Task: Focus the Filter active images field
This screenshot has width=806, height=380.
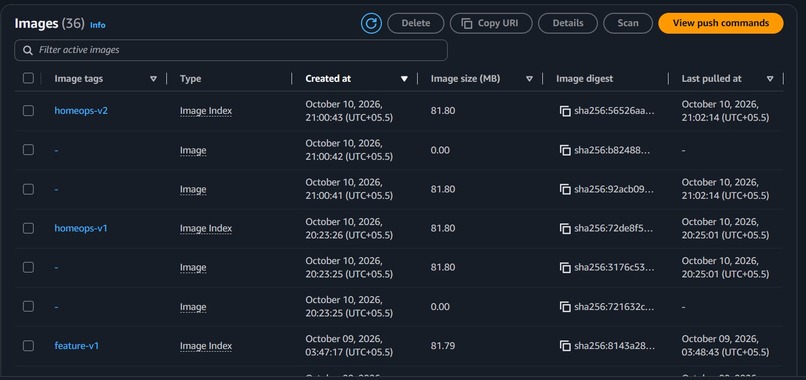Action: point(231,50)
